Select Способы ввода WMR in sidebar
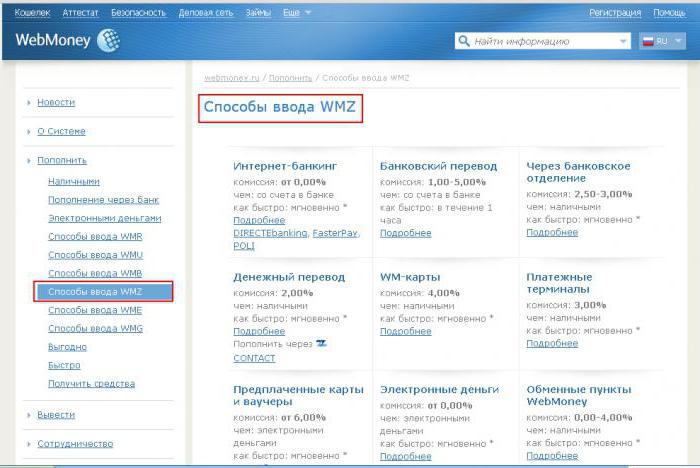The height and width of the screenshot is (468, 700). (x=95, y=237)
